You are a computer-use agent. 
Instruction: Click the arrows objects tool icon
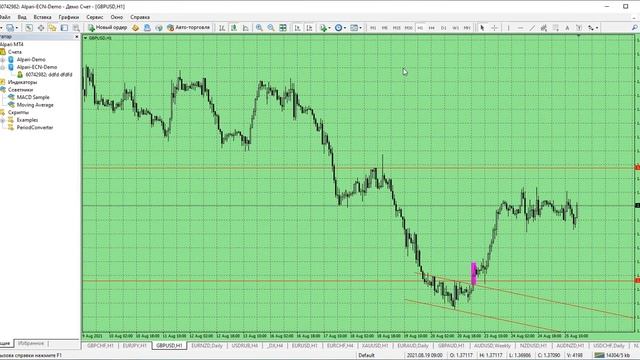591,28
